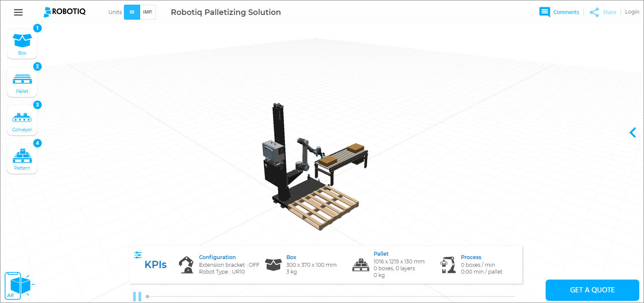Open the hamburger menu
The height and width of the screenshot is (303, 644).
coord(18,12)
